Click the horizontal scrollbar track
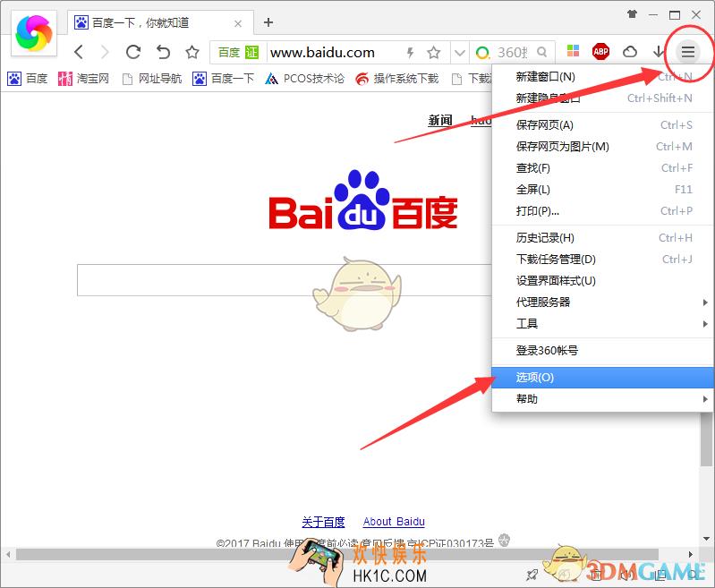This screenshot has height=588, width=715. click(x=337, y=554)
